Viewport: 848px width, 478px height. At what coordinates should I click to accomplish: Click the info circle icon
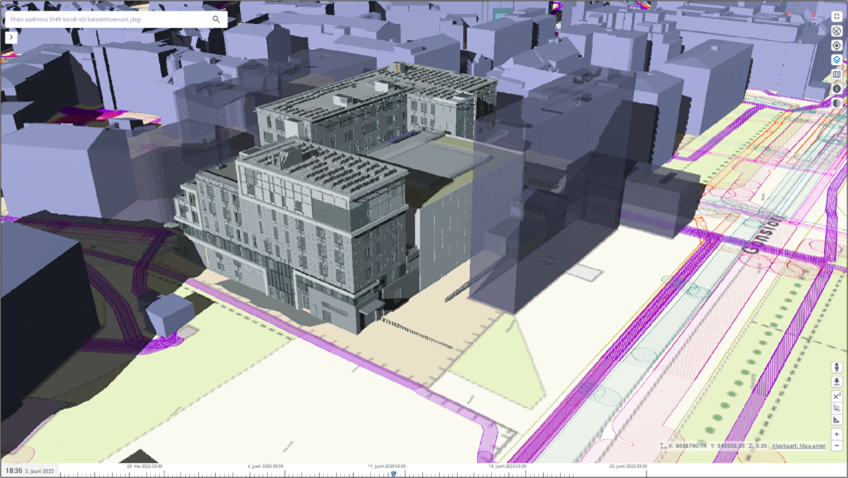tap(837, 88)
